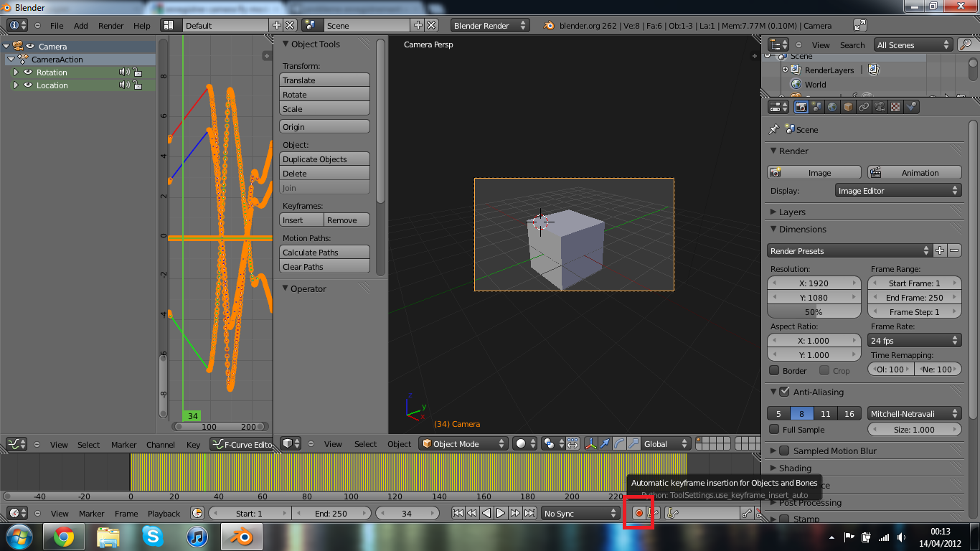This screenshot has height=551, width=980.
Task: Open the Blender Render engine dropdown
Action: (490, 24)
